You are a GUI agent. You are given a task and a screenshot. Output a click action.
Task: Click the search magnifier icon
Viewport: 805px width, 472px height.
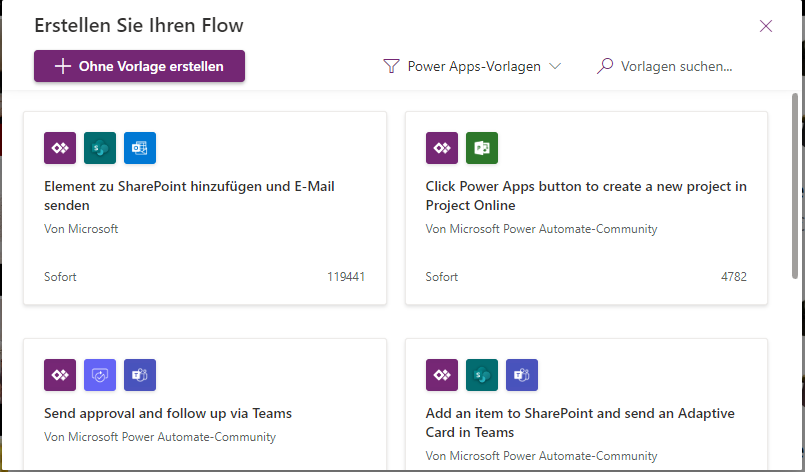[605, 66]
